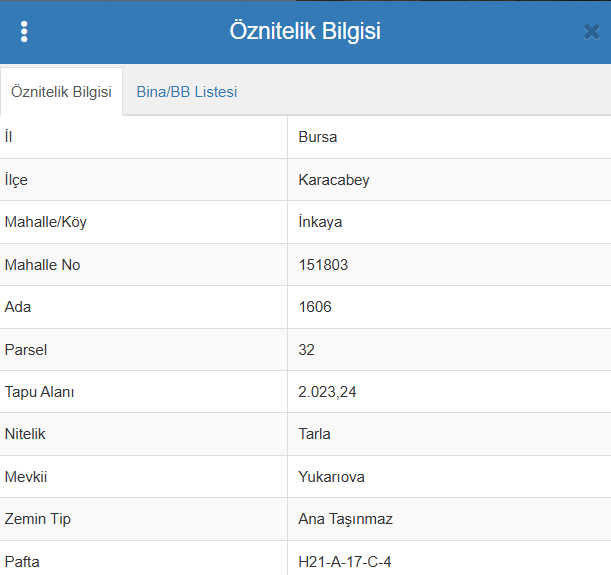611x575 pixels.
Task: Click the Tapu Alanı label
Action: [39, 392]
